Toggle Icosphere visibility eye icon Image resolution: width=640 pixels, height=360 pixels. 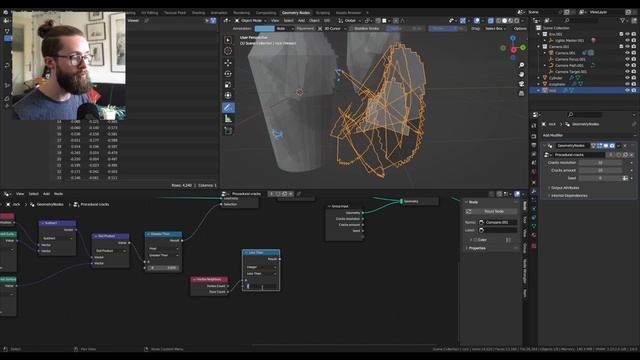click(627, 84)
